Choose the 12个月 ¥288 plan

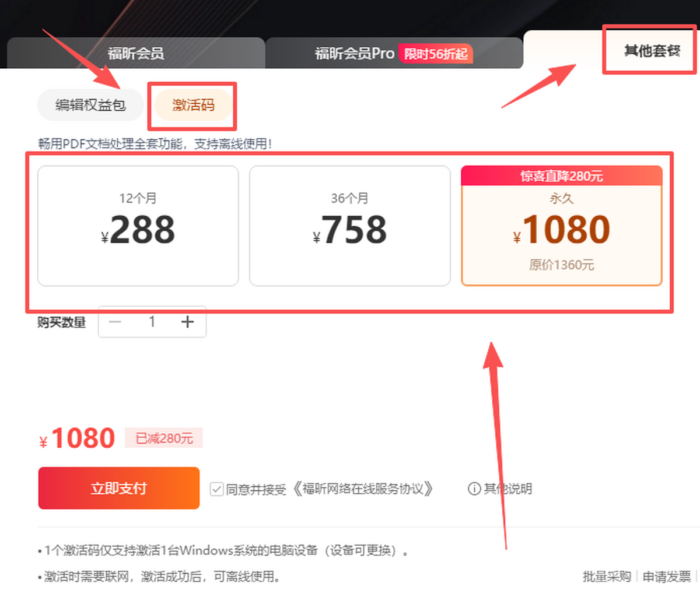[x=138, y=226]
